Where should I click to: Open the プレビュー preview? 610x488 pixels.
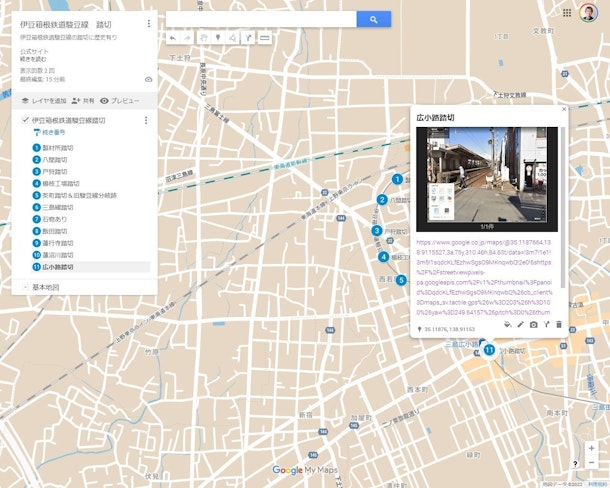point(120,101)
